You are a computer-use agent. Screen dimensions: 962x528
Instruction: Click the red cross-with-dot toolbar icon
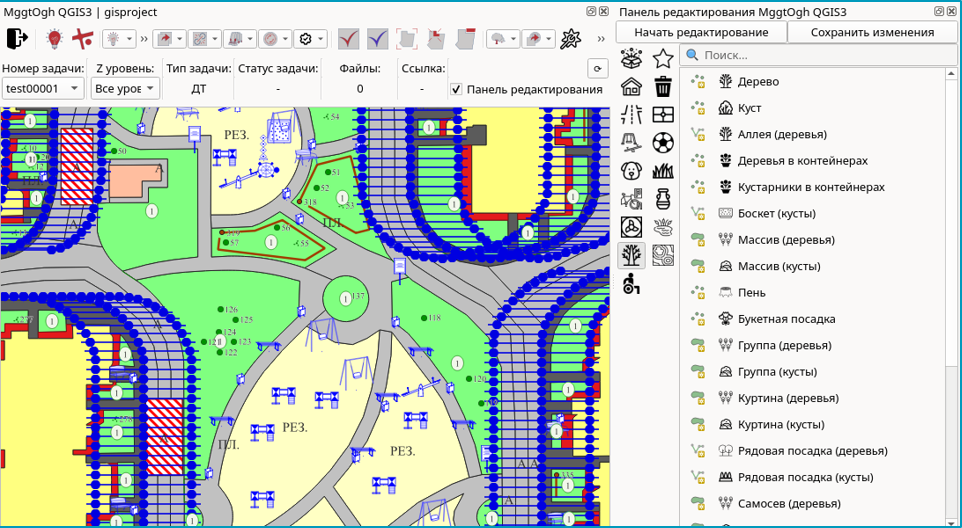(x=83, y=39)
